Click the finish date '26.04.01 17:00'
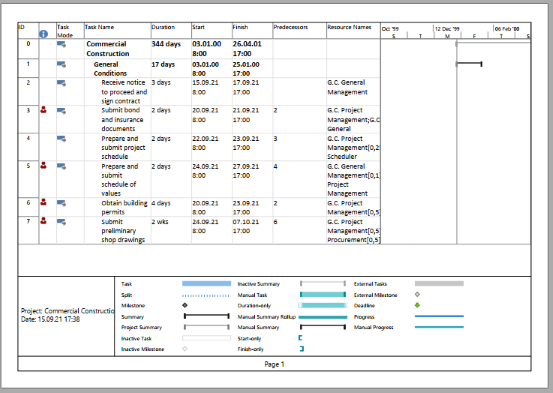 pos(247,49)
